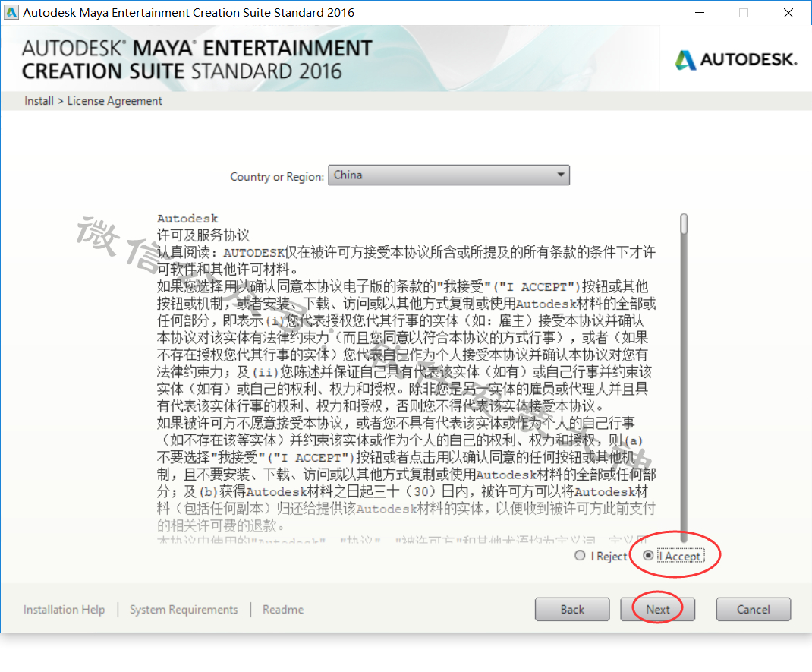Click the Autodesk app icon in title bar
This screenshot has width=812, height=672.
point(11,12)
